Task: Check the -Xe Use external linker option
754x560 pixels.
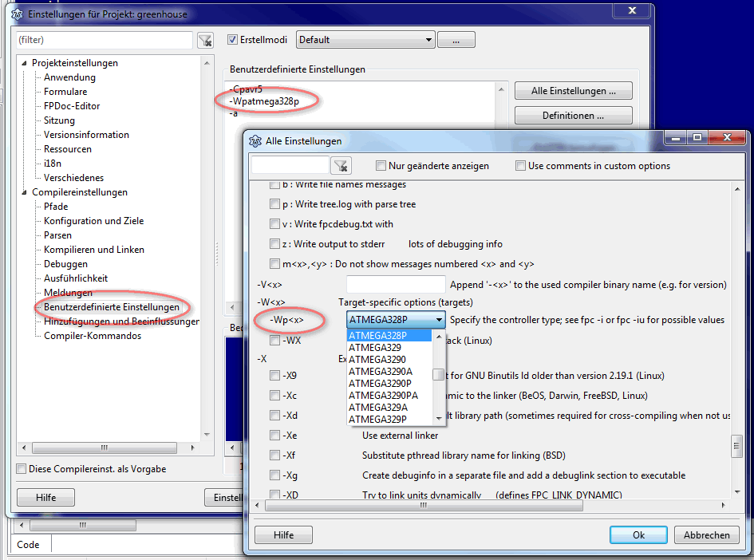Action: click(275, 436)
